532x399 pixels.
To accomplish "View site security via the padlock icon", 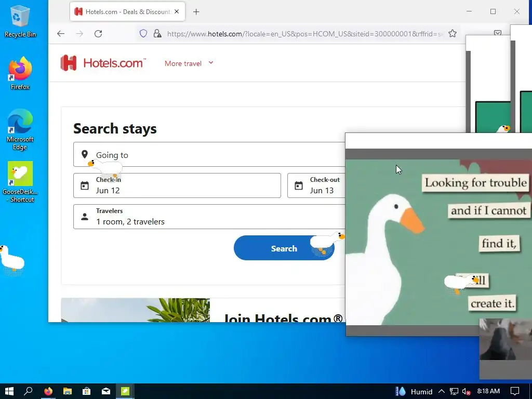I will (157, 34).
